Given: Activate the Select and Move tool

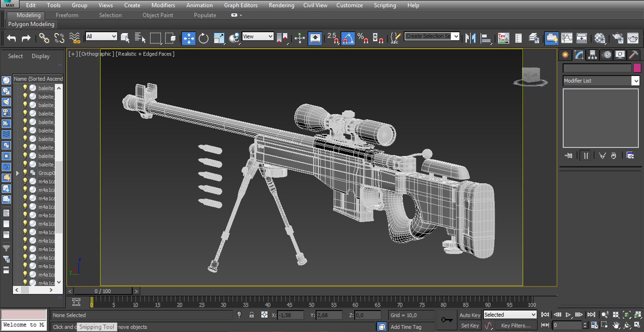Looking at the screenshot, I should tap(189, 38).
